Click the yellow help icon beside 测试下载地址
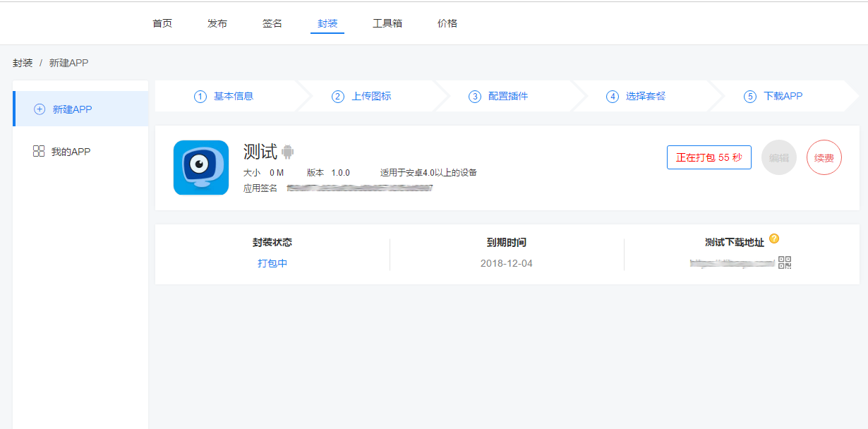868x429 pixels. (774, 238)
